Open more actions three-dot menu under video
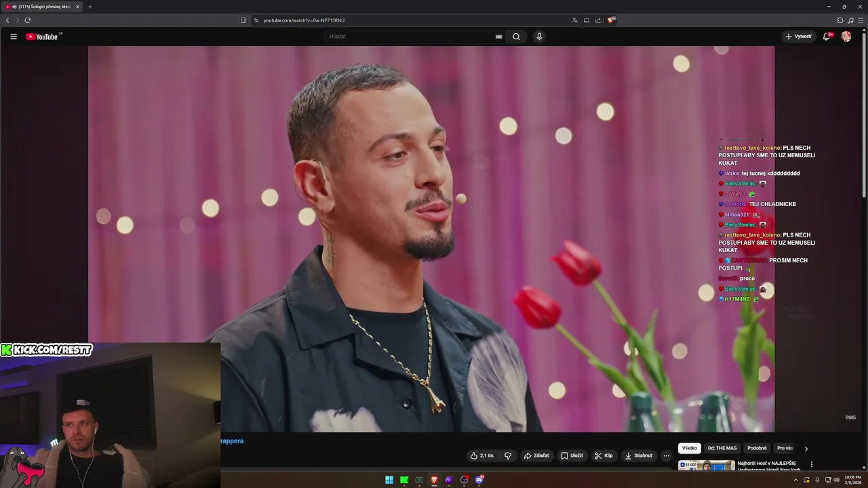This screenshot has height=488, width=868. pyautogui.click(x=667, y=455)
